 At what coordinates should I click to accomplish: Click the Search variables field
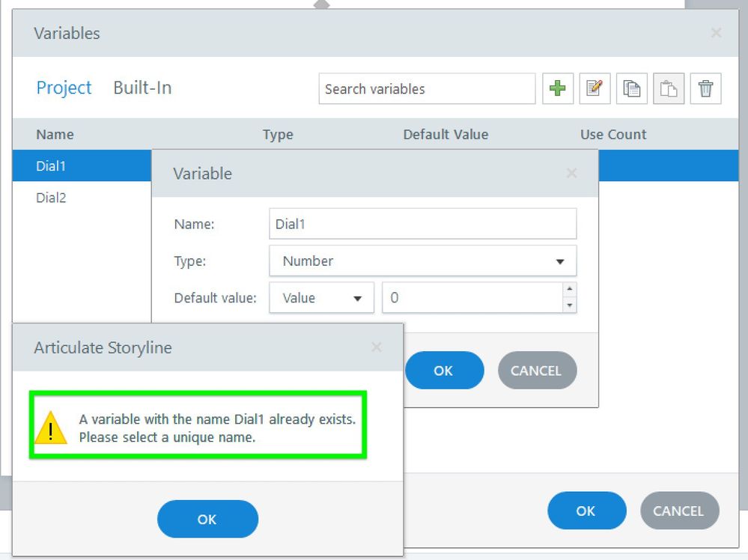427,88
